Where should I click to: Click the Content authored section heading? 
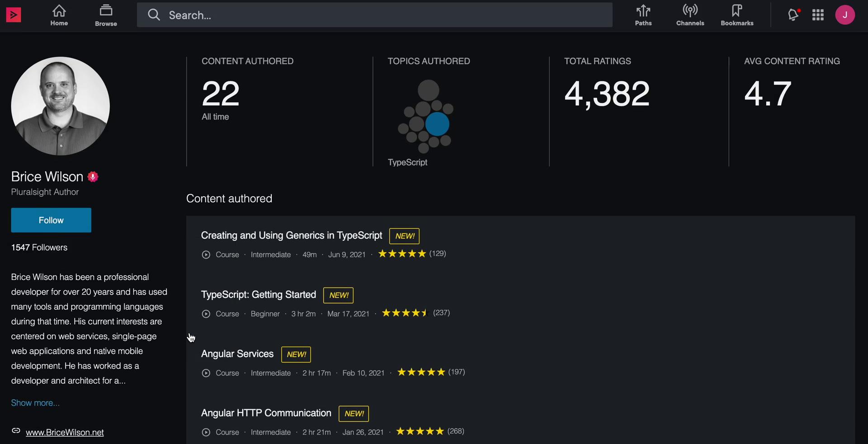pos(229,198)
